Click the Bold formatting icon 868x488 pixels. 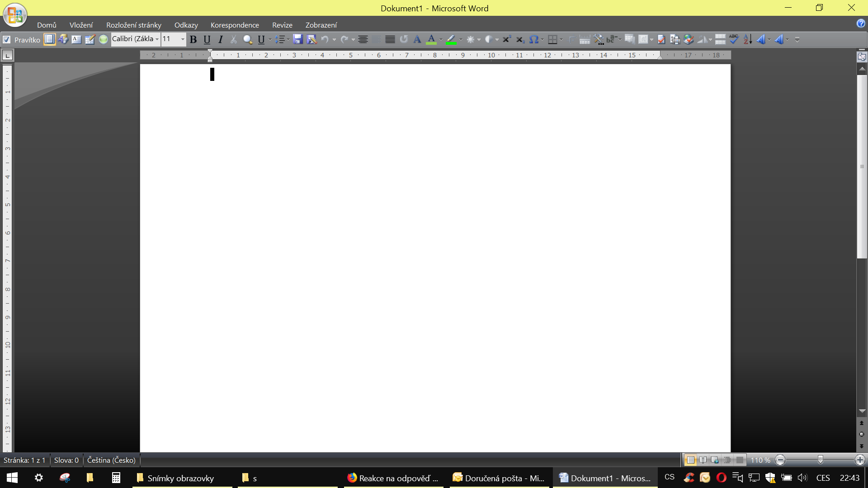click(193, 40)
